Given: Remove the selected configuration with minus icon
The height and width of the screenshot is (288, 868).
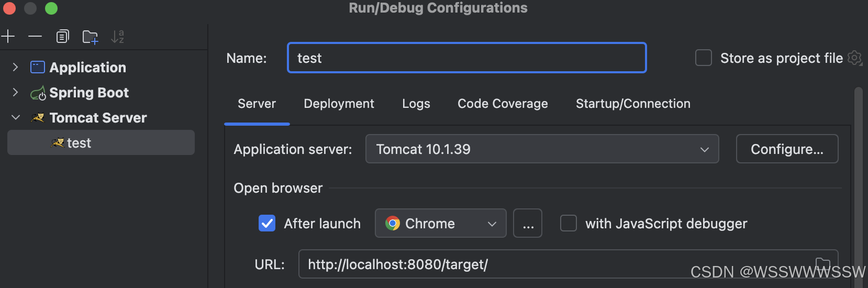Looking at the screenshot, I should pyautogui.click(x=35, y=37).
